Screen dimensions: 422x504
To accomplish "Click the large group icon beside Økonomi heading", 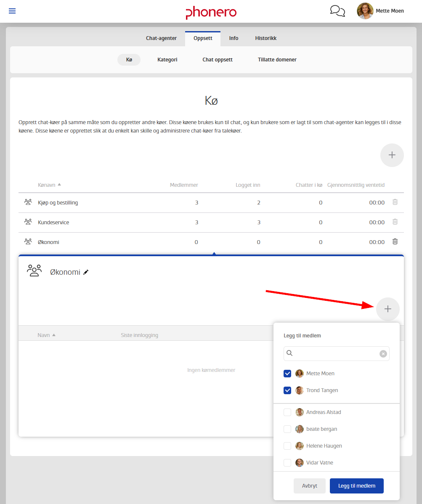I will click(35, 271).
